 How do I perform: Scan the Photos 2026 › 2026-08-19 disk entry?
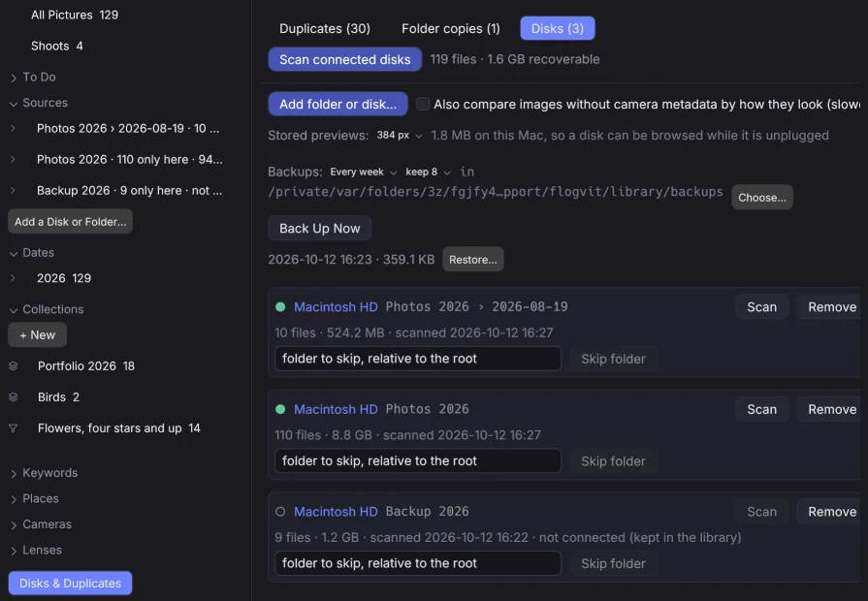coord(761,307)
